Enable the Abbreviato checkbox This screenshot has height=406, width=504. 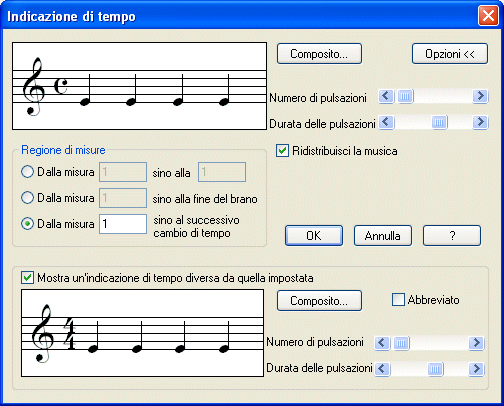(x=398, y=299)
